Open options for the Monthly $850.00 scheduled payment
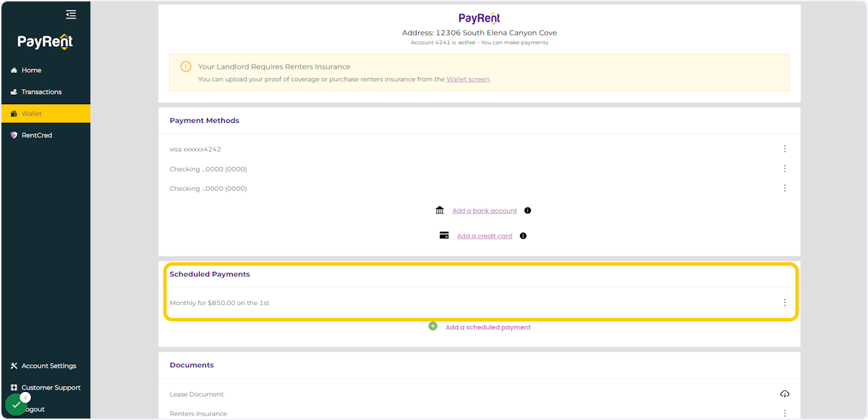868x420 pixels. pos(785,302)
